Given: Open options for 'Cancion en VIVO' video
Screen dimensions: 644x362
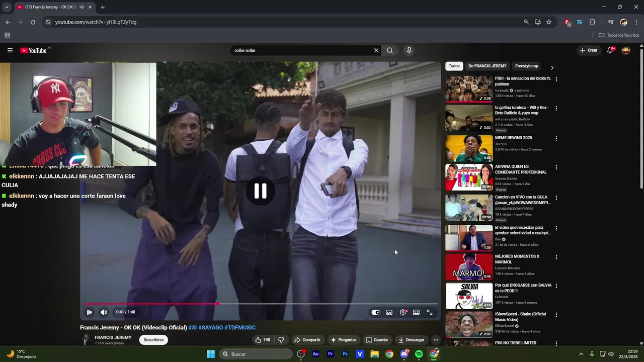Looking at the screenshot, I should 556,198.
